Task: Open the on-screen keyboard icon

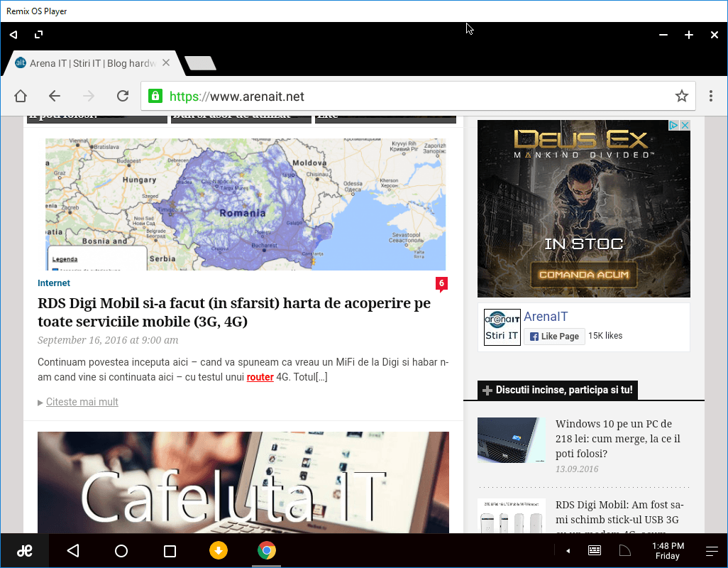Action: tap(595, 551)
